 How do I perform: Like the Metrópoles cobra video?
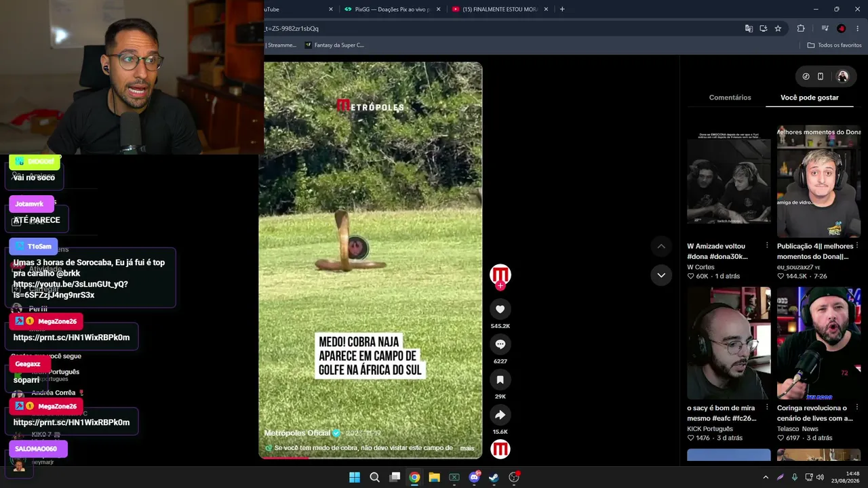click(500, 309)
